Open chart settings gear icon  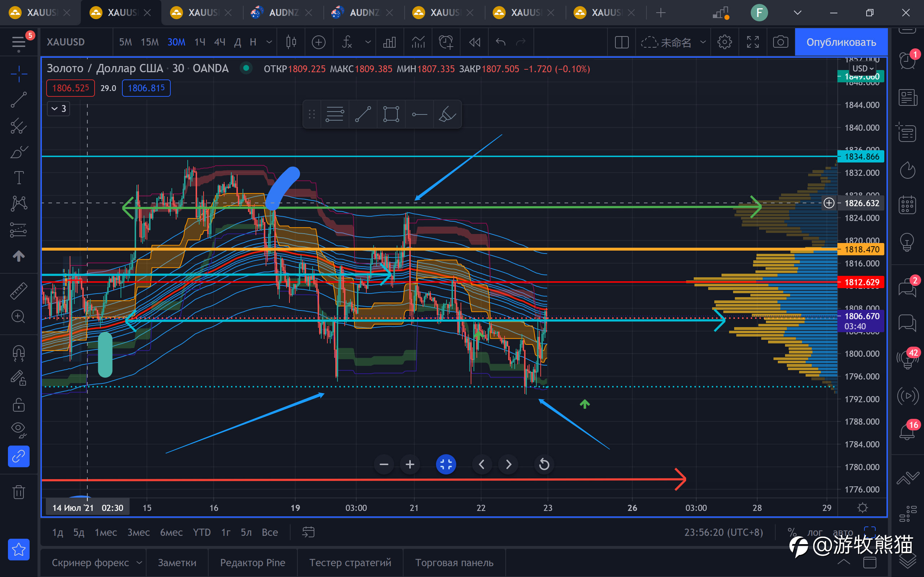coord(724,42)
